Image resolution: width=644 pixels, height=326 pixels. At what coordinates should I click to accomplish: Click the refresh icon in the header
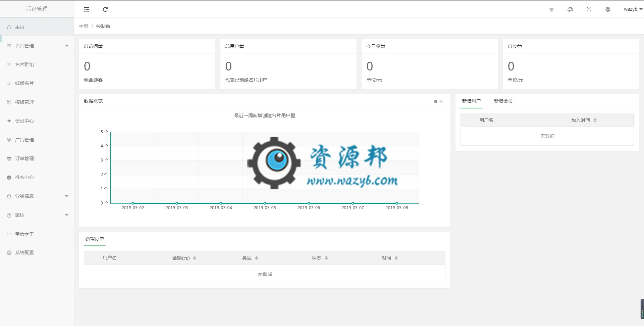105,9
